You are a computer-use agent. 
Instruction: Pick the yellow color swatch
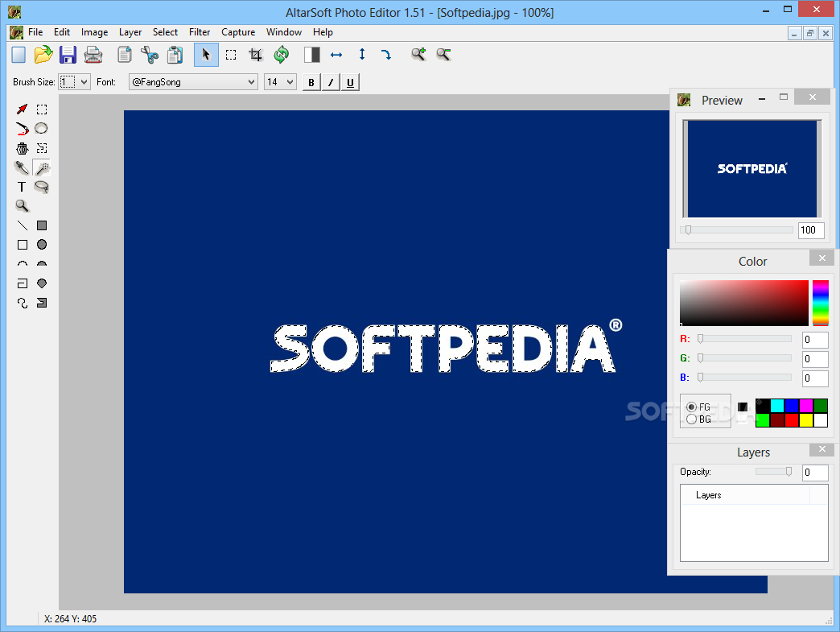[x=805, y=420]
